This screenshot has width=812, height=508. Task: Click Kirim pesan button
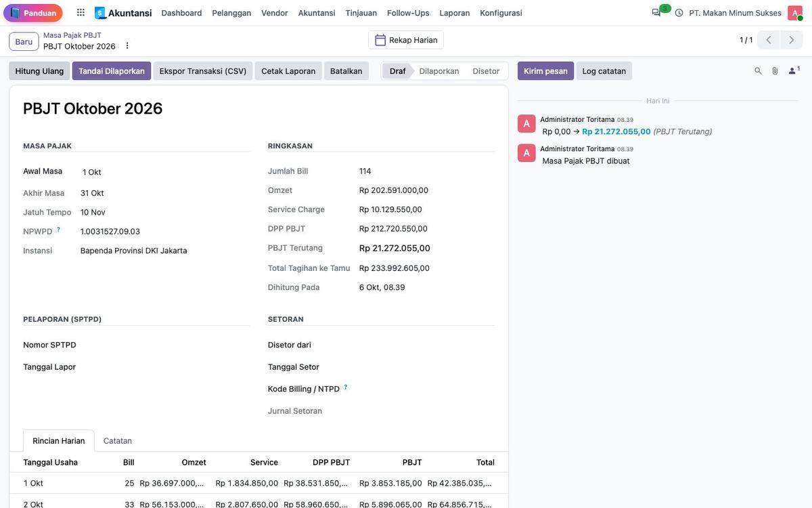pos(546,71)
